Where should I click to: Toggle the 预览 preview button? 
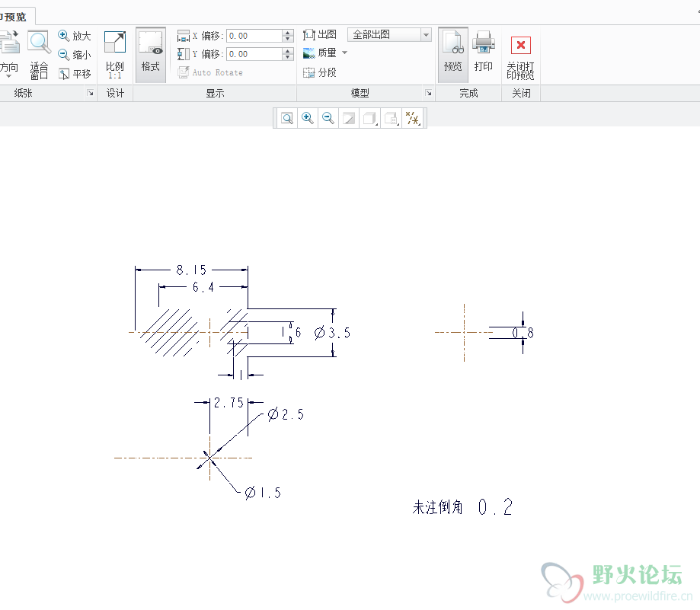click(452, 54)
